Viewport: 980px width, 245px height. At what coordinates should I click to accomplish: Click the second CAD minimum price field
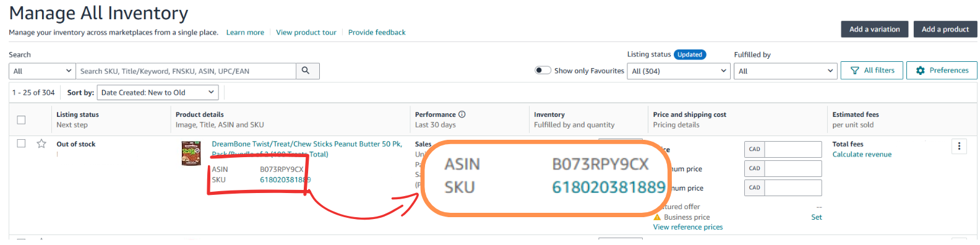[793, 168]
